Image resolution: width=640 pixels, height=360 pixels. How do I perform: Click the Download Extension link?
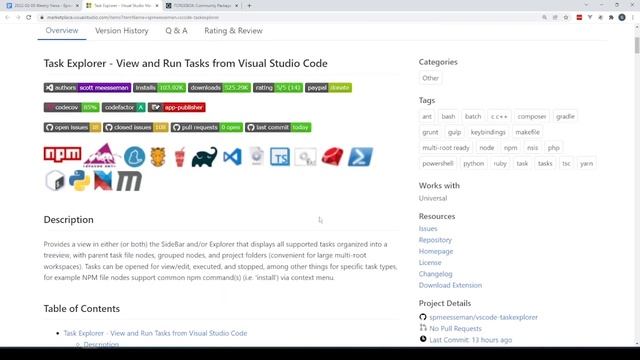450,285
